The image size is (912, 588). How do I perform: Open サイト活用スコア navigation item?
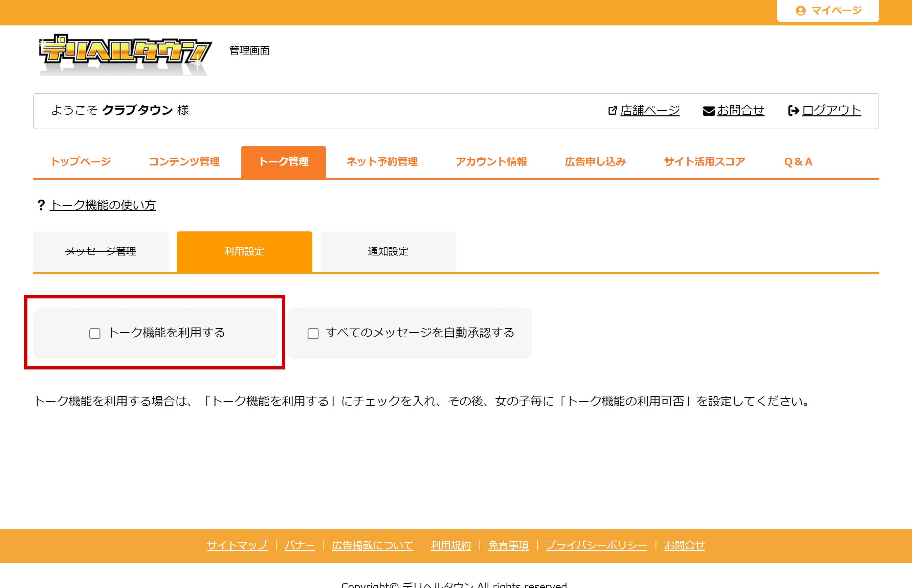(x=704, y=162)
